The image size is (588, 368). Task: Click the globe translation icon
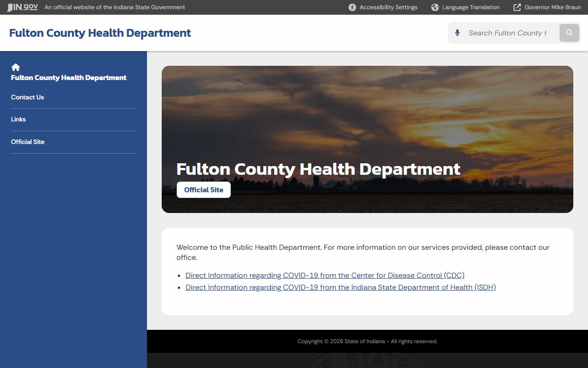[435, 7]
